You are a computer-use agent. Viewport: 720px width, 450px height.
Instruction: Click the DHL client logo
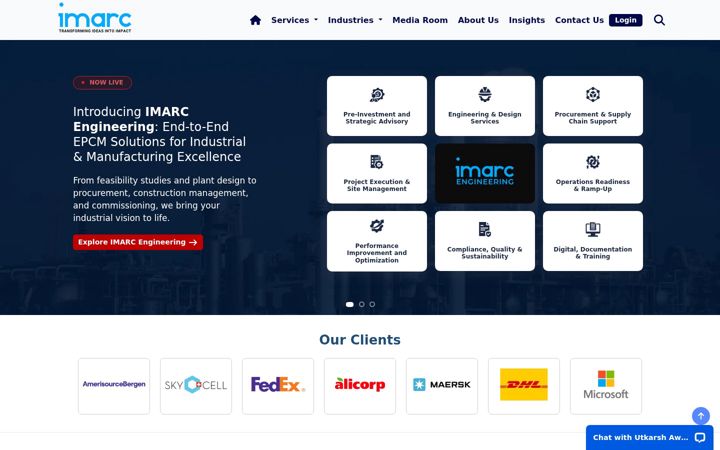pos(523,386)
